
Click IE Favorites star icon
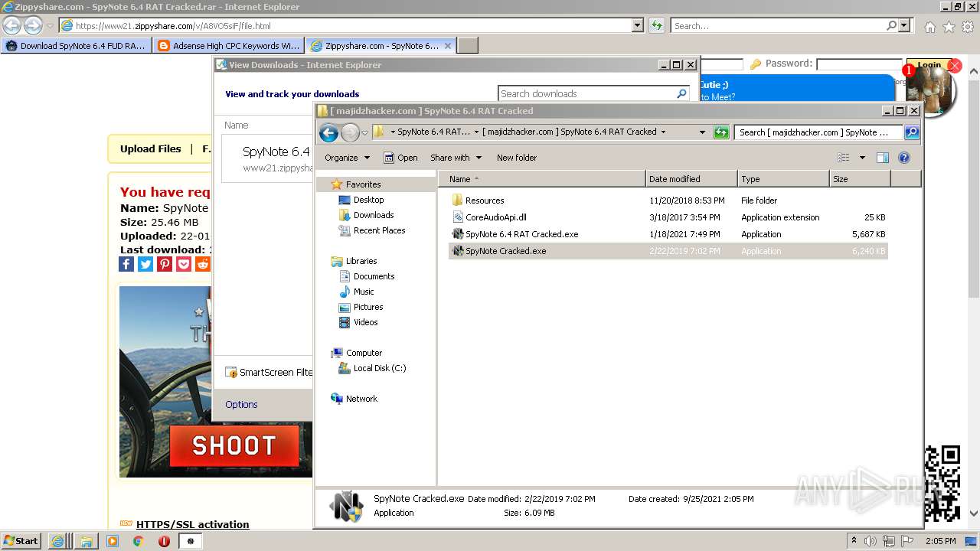click(x=949, y=27)
